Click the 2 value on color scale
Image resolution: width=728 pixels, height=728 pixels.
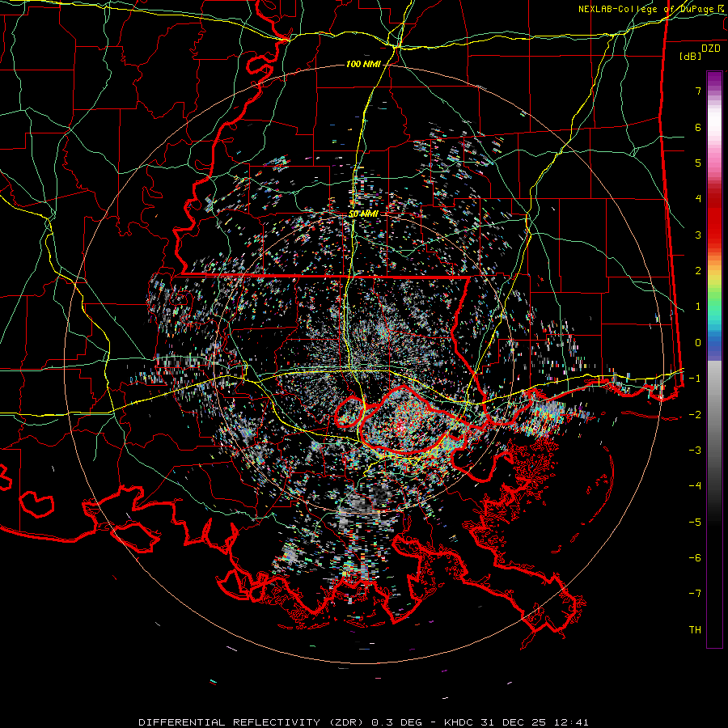[x=698, y=270]
